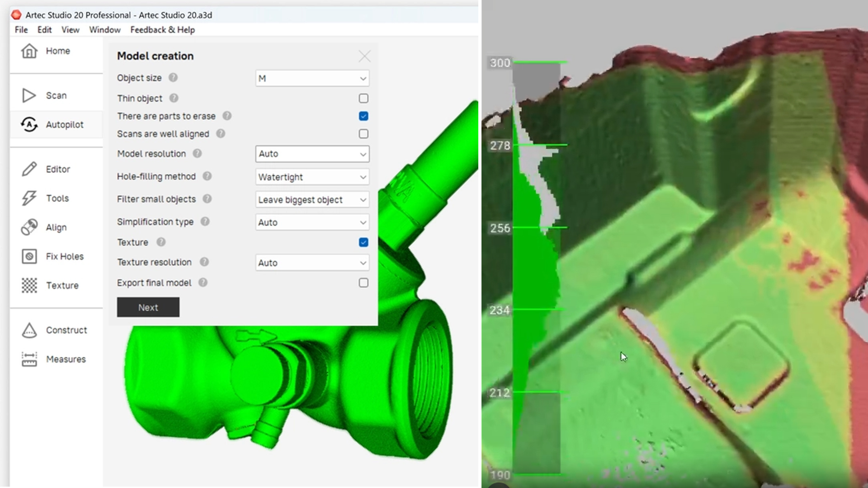This screenshot has height=488, width=868.
Task: Click the 256 marker on histogram scale
Action: (500, 228)
